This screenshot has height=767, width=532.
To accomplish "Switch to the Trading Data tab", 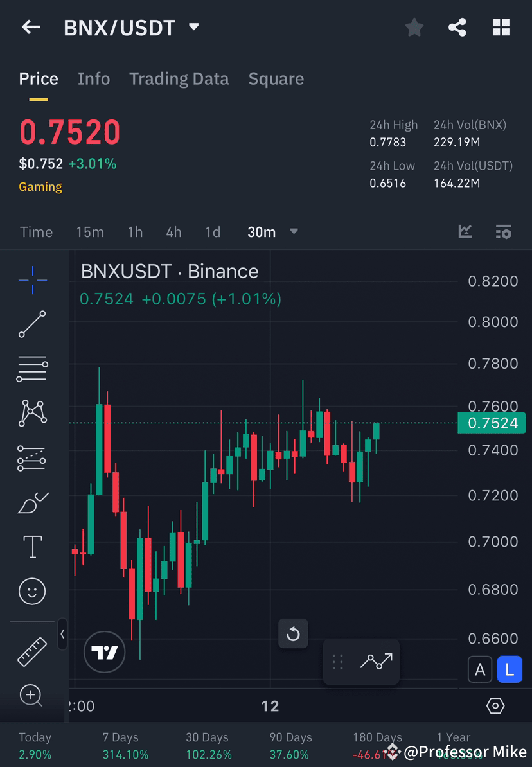I will pos(179,78).
